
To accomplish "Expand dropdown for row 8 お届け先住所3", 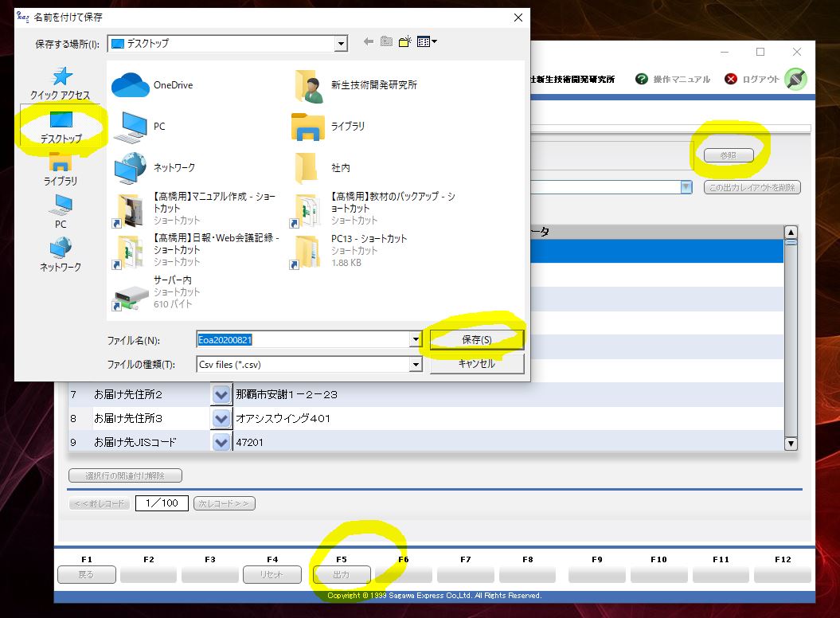I will click(x=221, y=418).
